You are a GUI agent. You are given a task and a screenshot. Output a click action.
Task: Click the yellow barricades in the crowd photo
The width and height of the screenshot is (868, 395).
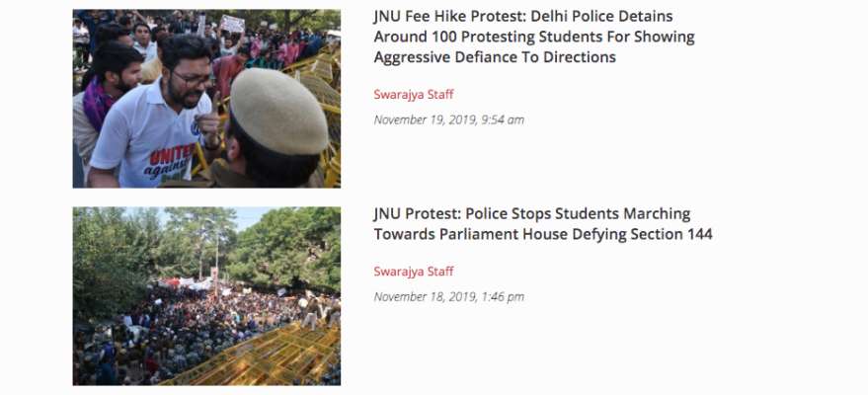click(266, 355)
